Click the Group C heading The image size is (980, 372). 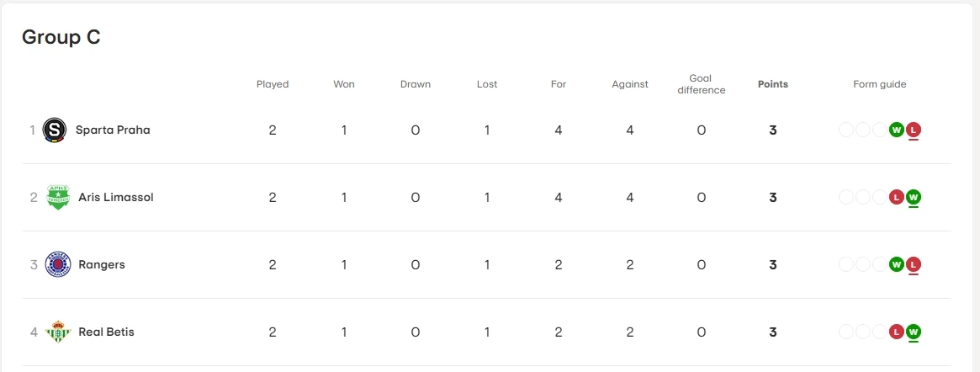(61, 37)
